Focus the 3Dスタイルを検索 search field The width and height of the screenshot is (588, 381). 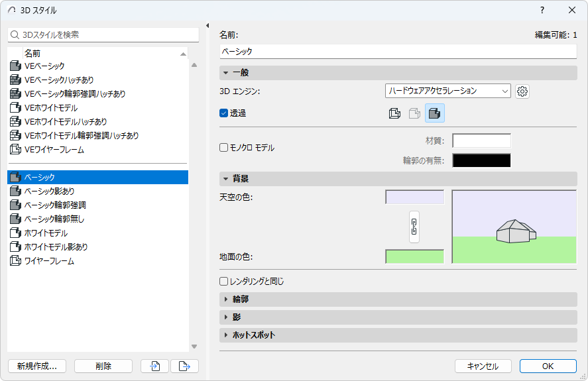coord(103,35)
